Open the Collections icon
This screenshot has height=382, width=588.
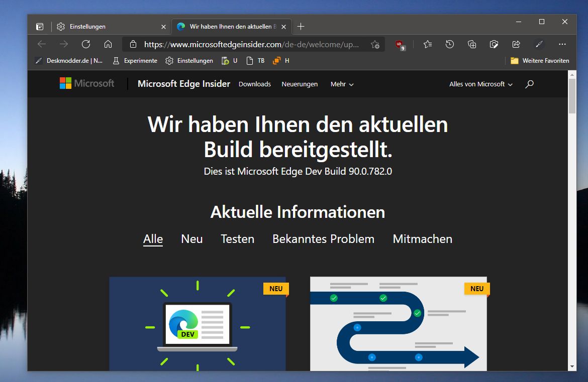[472, 45]
